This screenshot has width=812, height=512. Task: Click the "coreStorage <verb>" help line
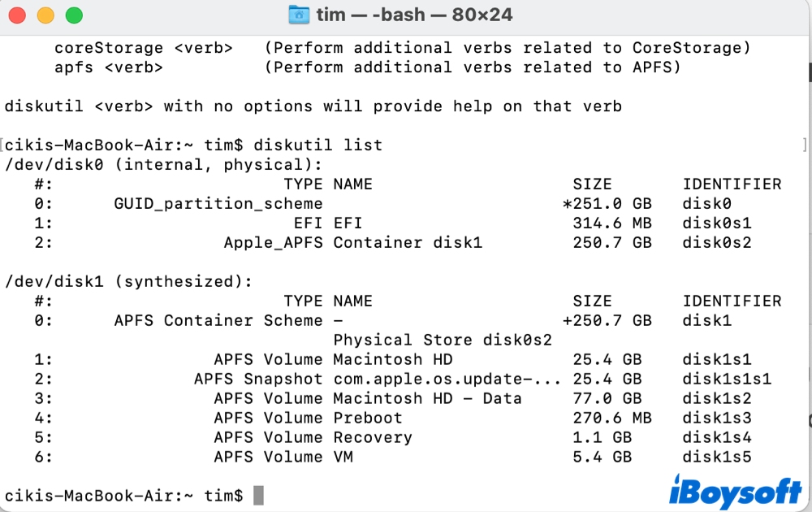[143, 48]
